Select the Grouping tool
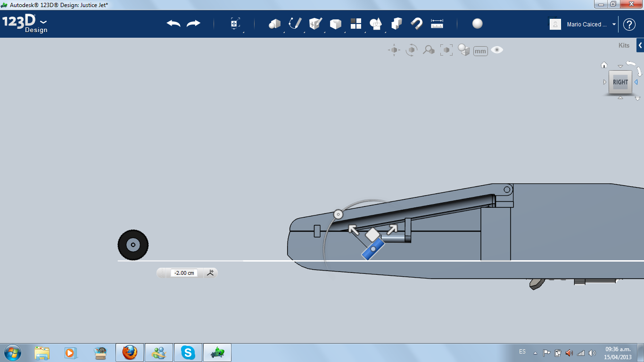The width and height of the screenshot is (644, 362). tap(396, 24)
